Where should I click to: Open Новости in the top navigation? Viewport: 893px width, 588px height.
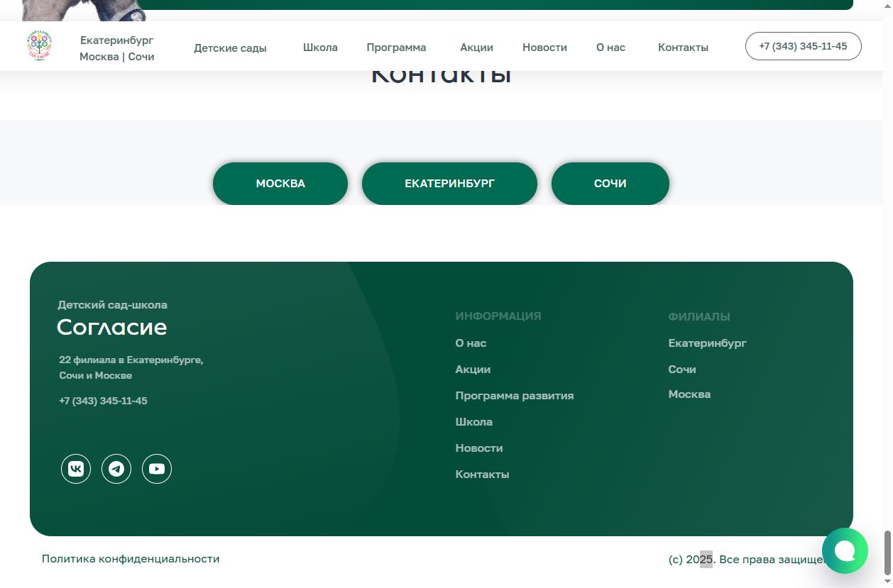tap(544, 48)
